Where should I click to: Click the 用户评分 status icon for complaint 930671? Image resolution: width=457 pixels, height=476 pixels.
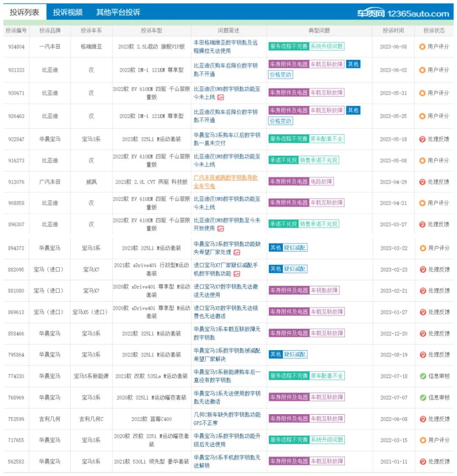pyautogui.click(x=422, y=93)
